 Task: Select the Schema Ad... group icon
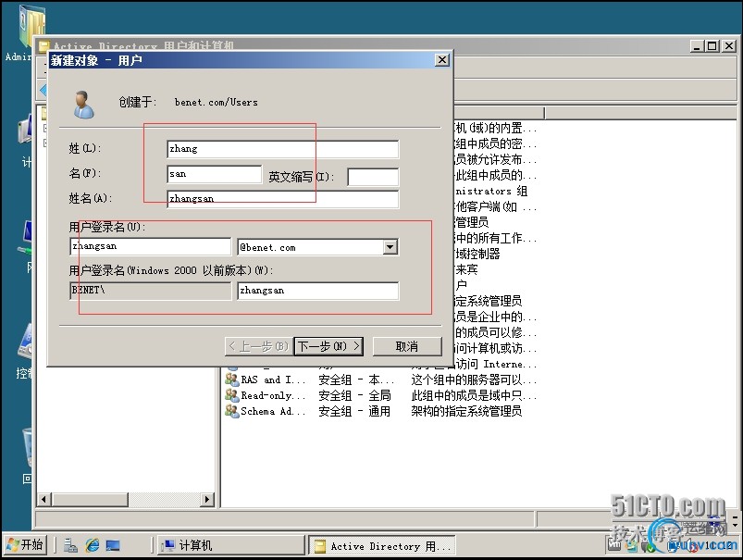231,411
